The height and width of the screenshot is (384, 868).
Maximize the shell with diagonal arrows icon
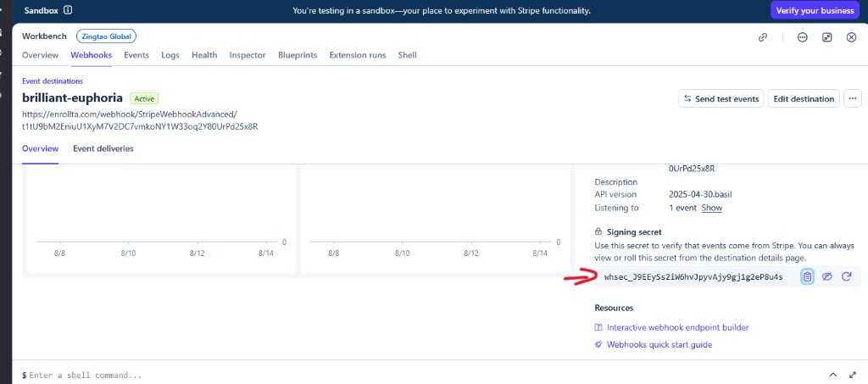853,375
